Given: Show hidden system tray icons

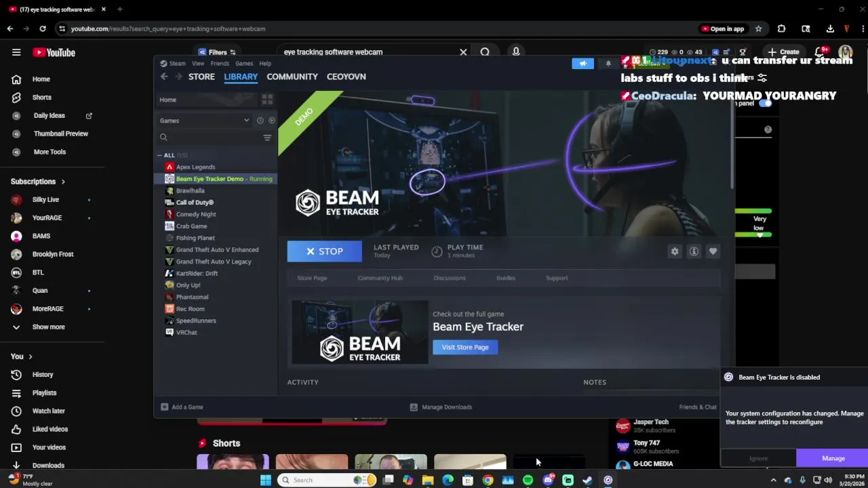Looking at the screenshot, I should click(x=773, y=480).
